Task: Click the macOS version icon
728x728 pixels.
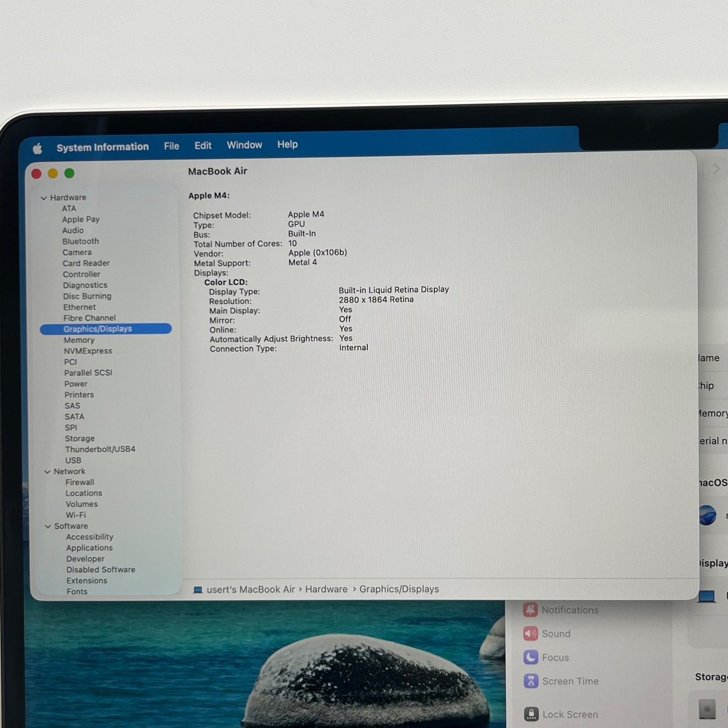Action: click(708, 515)
